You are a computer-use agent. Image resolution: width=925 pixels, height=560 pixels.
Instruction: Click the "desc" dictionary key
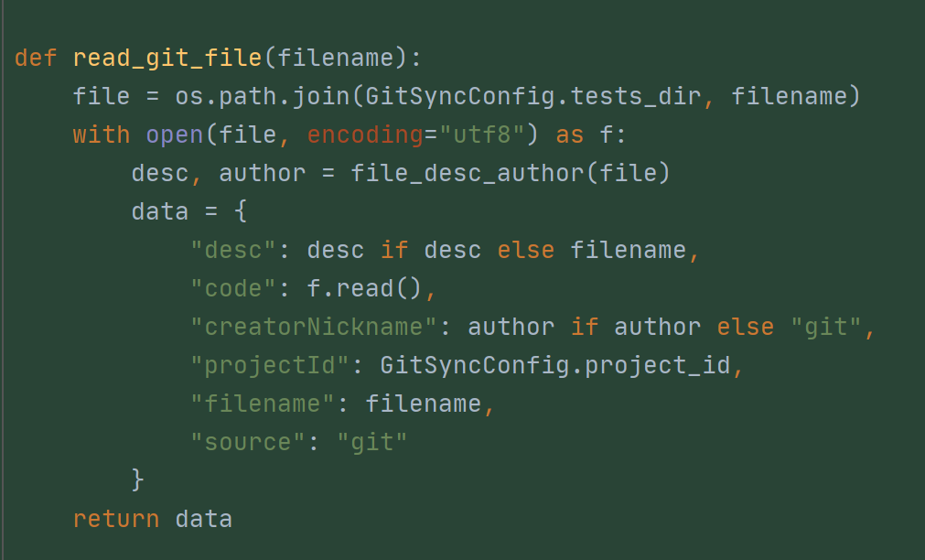click(x=233, y=250)
